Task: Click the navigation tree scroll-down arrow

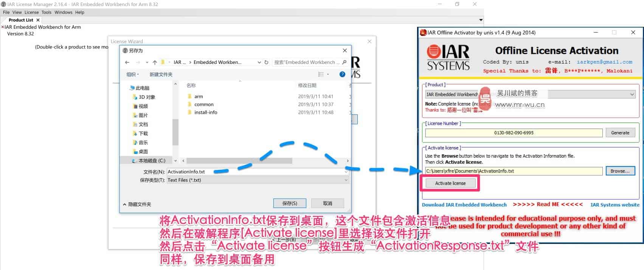Action: (175, 161)
